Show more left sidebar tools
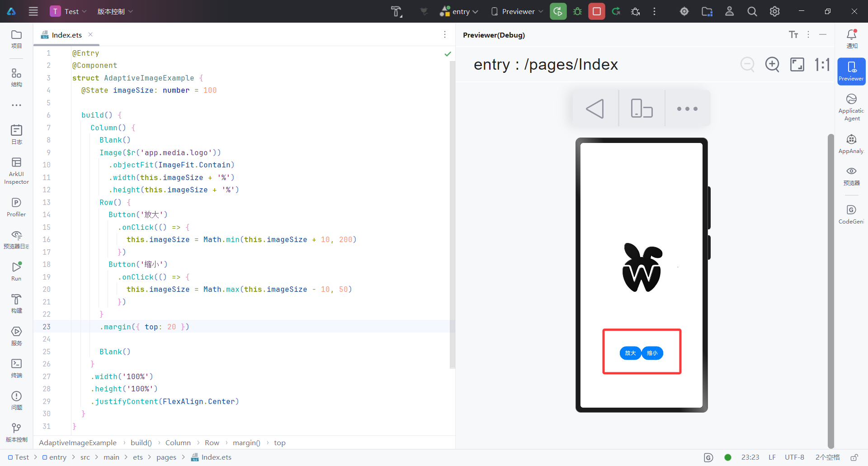 [x=16, y=105]
